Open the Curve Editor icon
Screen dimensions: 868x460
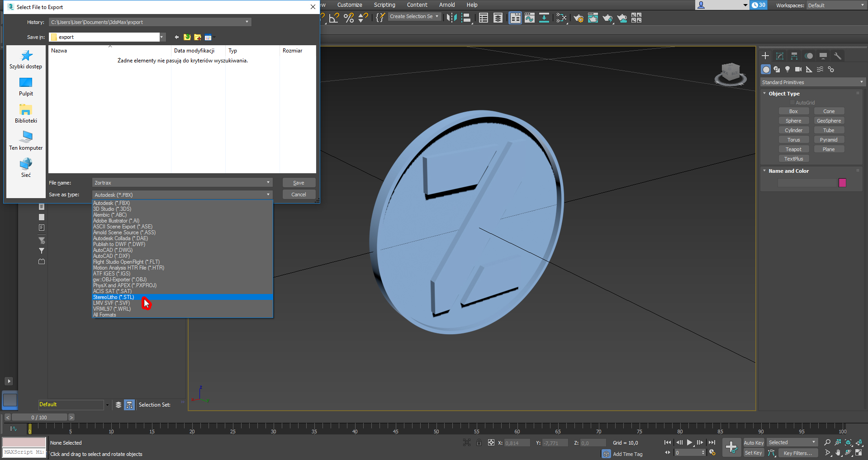click(x=529, y=18)
